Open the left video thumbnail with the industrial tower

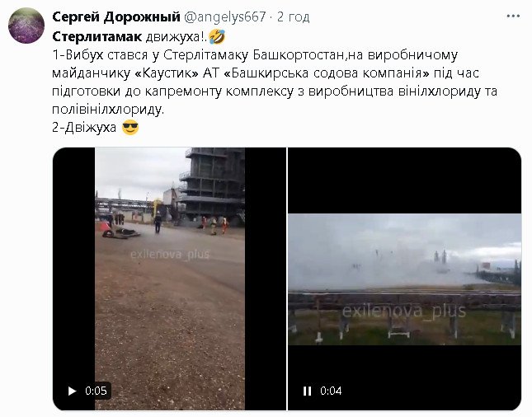tap(170, 279)
